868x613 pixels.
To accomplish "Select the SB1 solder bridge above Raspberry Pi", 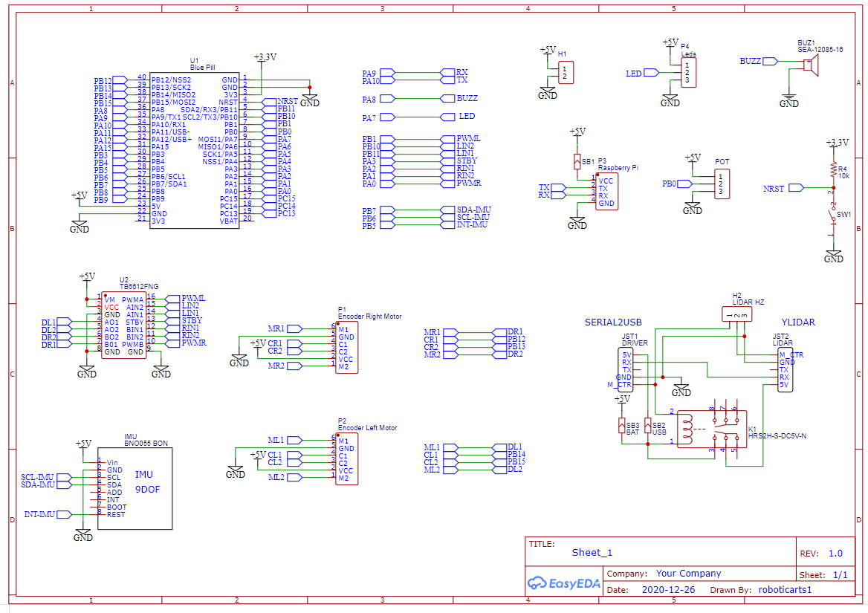I will (577, 161).
